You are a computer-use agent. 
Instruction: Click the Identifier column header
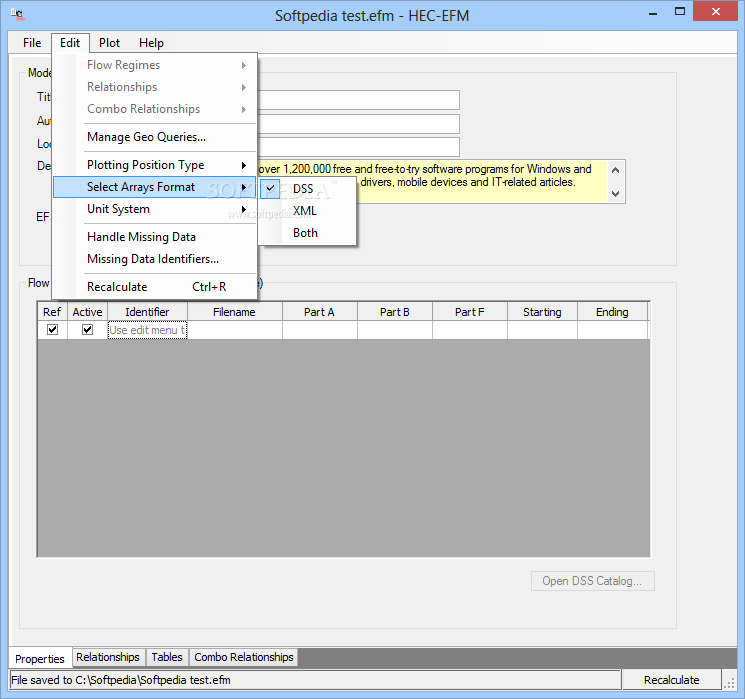(x=147, y=312)
